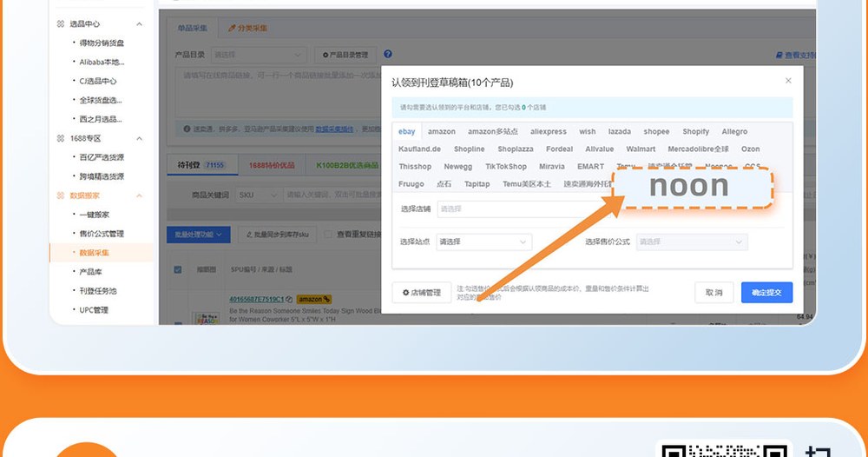The width and height of the screenshot is (868, 457).
Task: Click the 产品目录管理 button
Action: (x=346, y=55)
